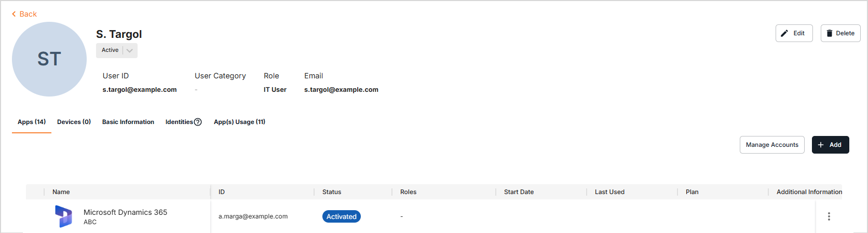Click the Back arrow link
This screenshot has height=233, width=868.
pos(24,14)
